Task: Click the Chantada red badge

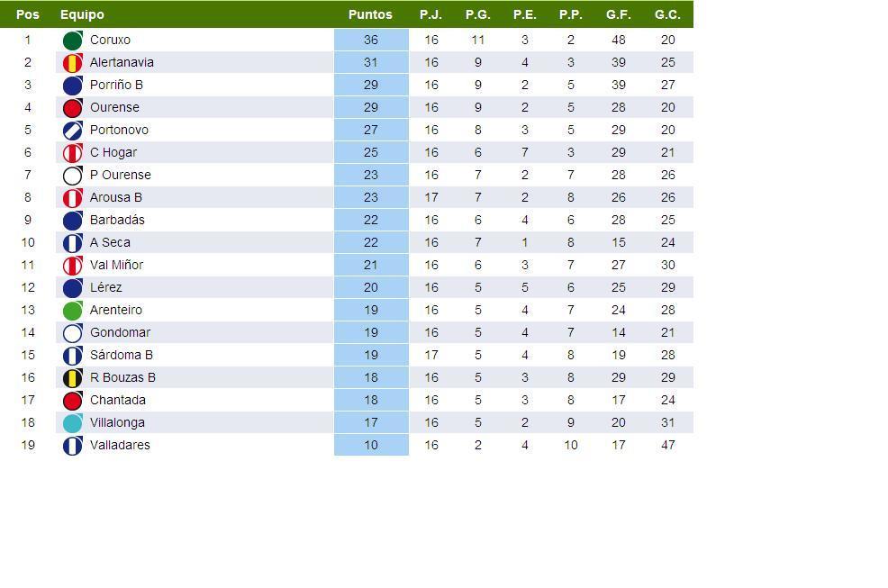Action: pos(72,401)
